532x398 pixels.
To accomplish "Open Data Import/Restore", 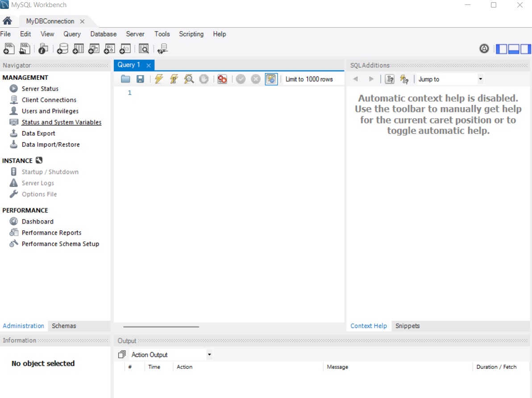I will pyautogui.click(x=50, y=145).
